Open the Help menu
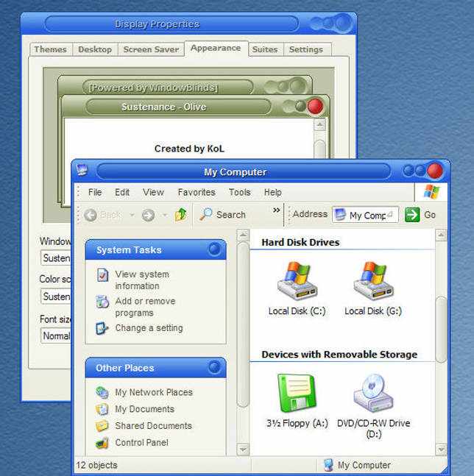The image size is (474, 476). tap(272, 192)
